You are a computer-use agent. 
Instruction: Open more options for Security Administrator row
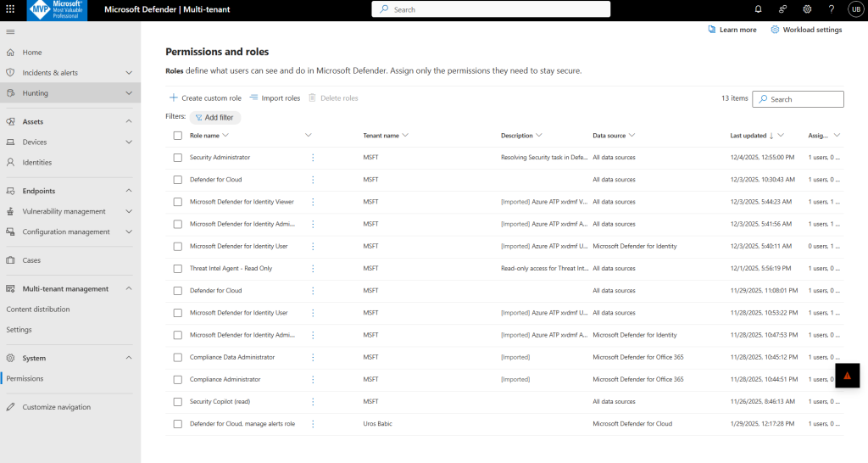tap(313, 158)
